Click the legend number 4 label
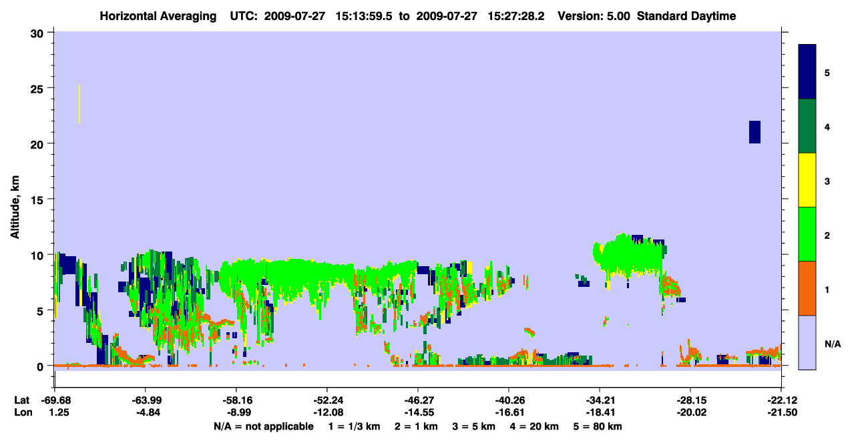 point(827,126)
